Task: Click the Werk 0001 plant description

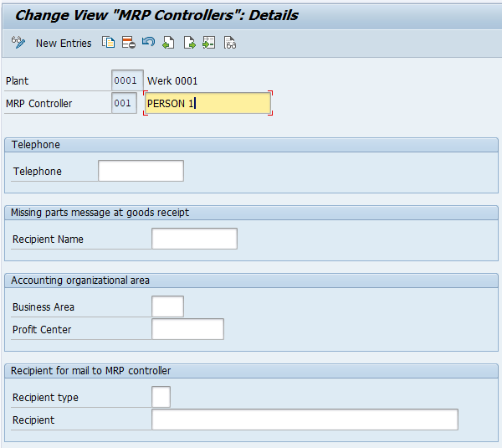Action: point(172,80)
